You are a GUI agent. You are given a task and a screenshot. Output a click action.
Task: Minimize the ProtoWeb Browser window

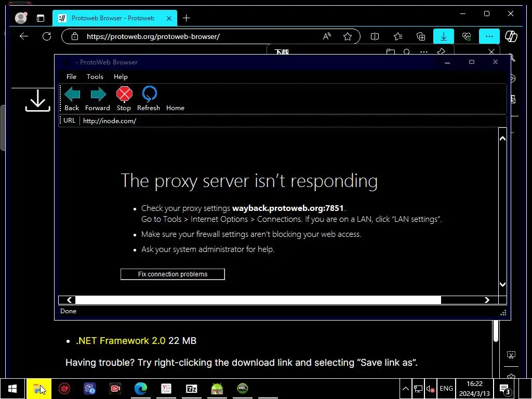coord(447,62)
